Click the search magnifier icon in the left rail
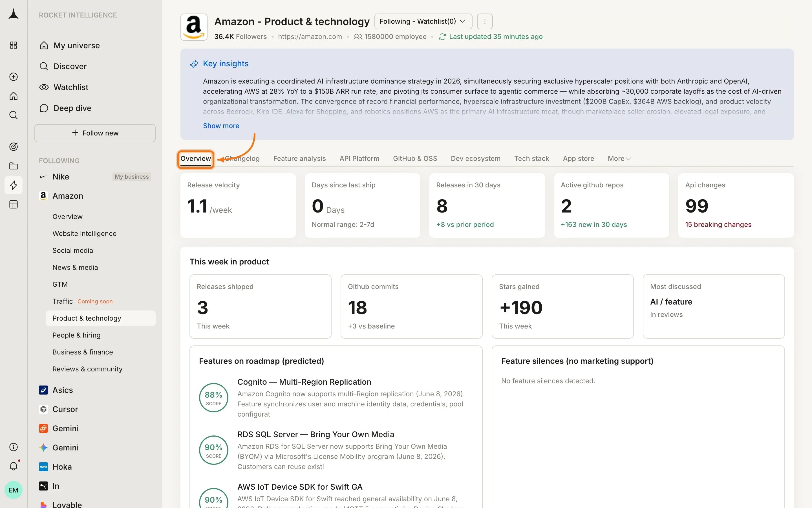The width and height of the screenshot is (812, 508). click(14, 115)
